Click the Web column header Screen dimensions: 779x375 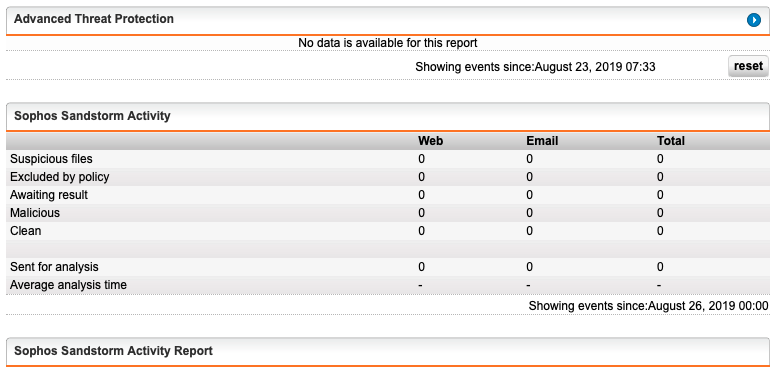(x=430, y=141)
